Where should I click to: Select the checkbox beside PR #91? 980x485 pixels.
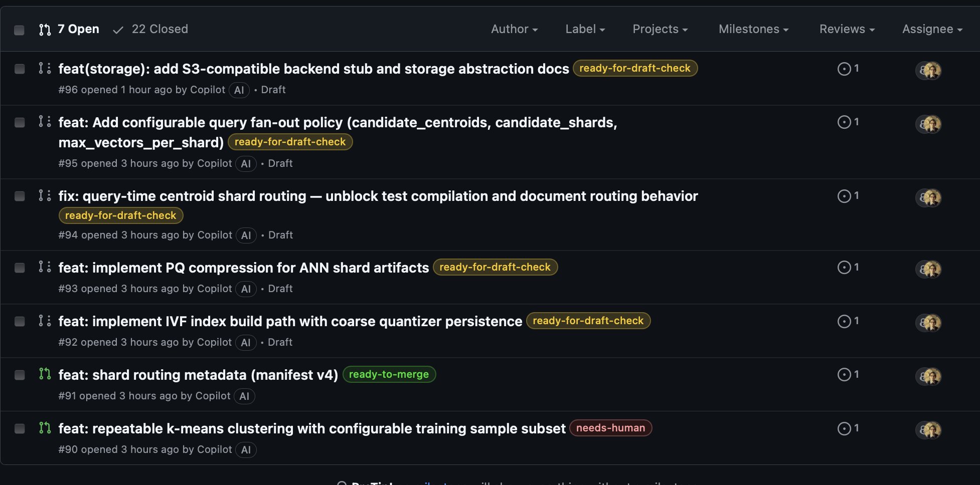tap(20, 375)
